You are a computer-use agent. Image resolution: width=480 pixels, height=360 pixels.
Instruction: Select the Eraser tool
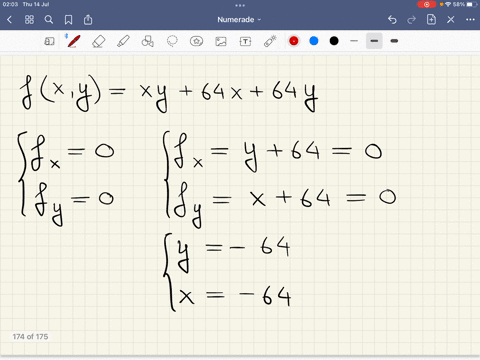[x=98, y=41]
